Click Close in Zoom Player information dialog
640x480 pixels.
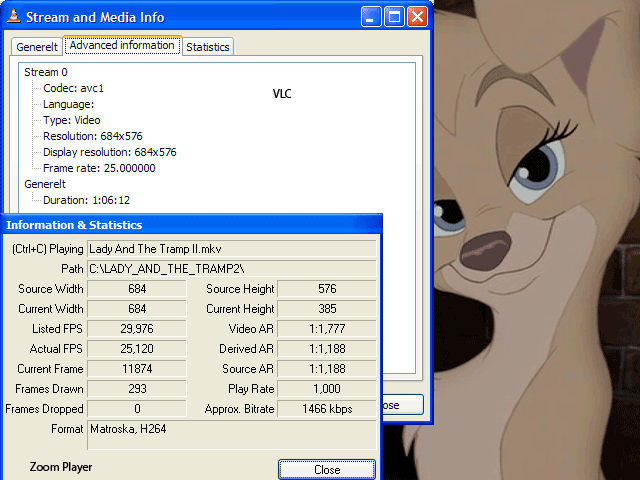point(327,469)
